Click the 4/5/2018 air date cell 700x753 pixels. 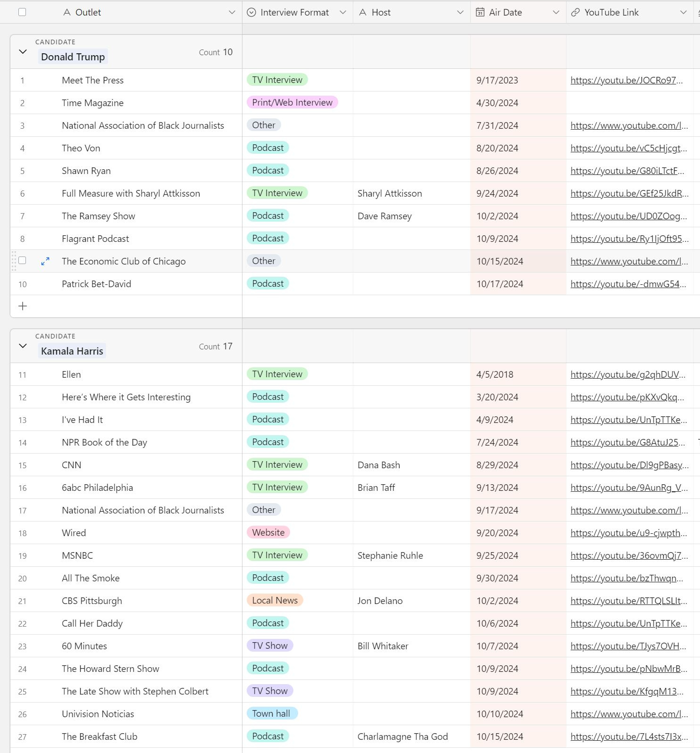tap(518, 374)
